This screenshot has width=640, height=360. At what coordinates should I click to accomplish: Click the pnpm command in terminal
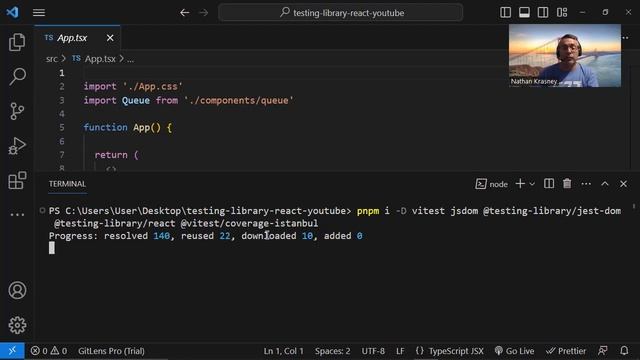368,211
